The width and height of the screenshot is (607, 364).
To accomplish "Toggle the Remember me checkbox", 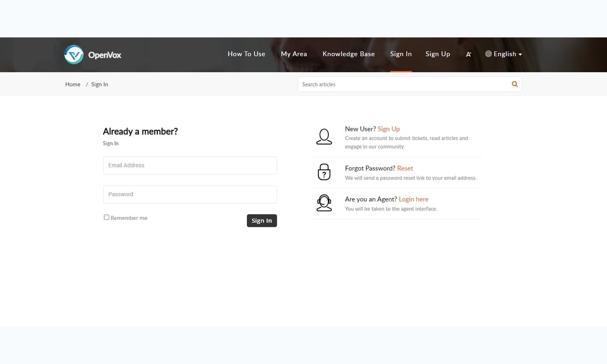I will tap(106, 217).
